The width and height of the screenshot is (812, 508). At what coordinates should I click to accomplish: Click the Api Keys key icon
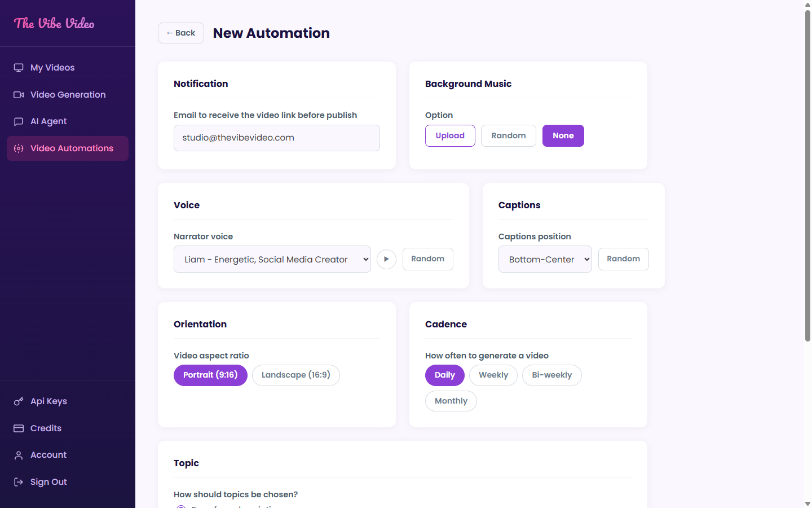click(x=19, y=401)
